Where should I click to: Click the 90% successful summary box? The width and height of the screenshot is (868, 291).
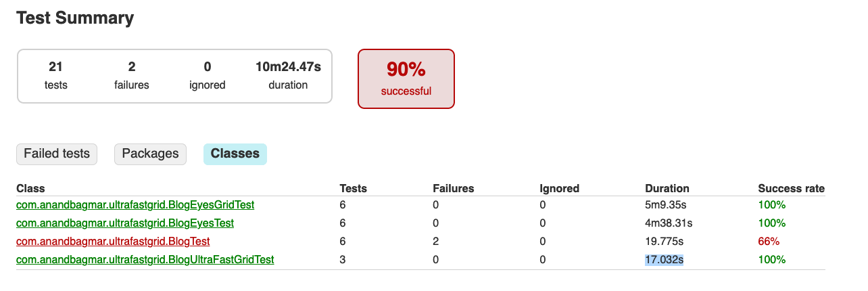[x=406, y=79]
